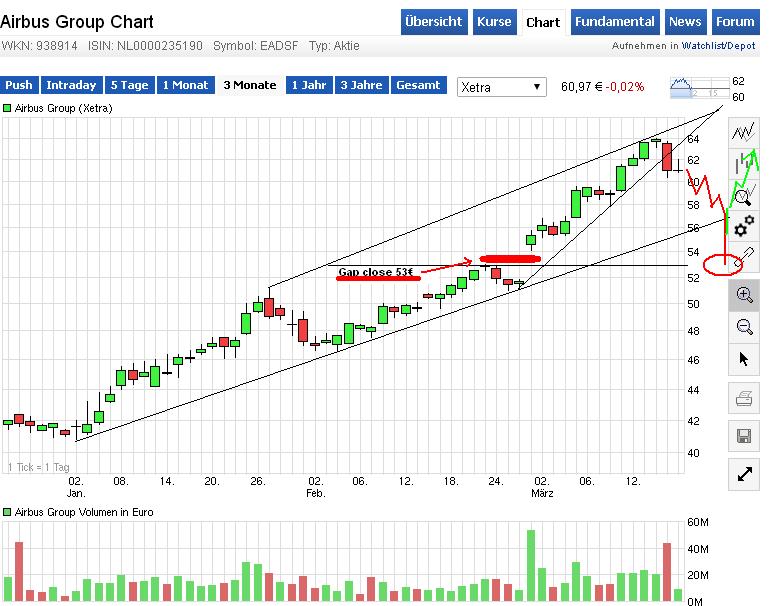Click the zoom in magnifier

tap(744, 294)
